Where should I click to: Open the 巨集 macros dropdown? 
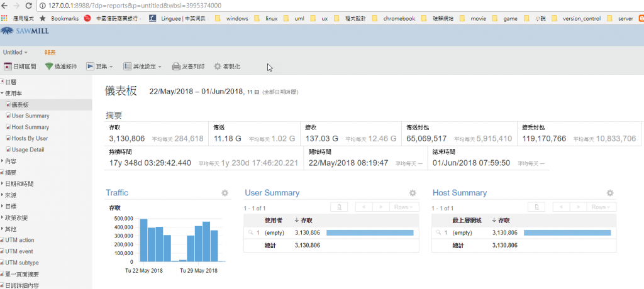[99, 67]
